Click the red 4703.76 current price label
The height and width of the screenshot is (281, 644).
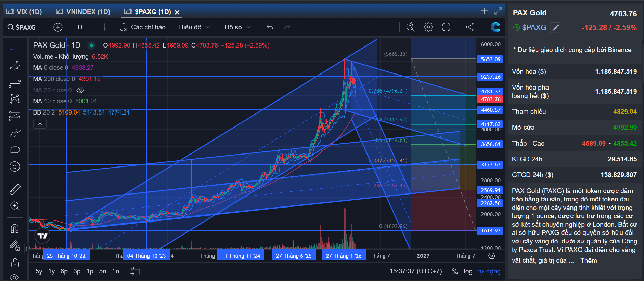(491, 99)
